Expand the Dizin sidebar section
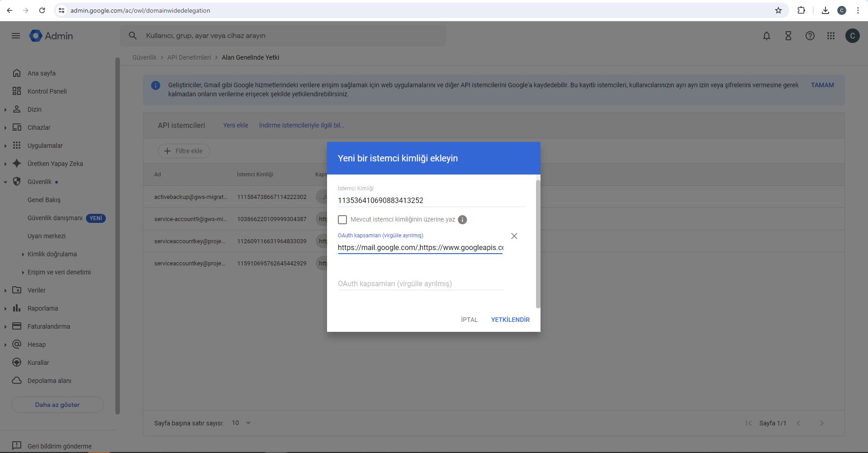The height and width of the screenshot is (453, 868). (x=5, y=109)
